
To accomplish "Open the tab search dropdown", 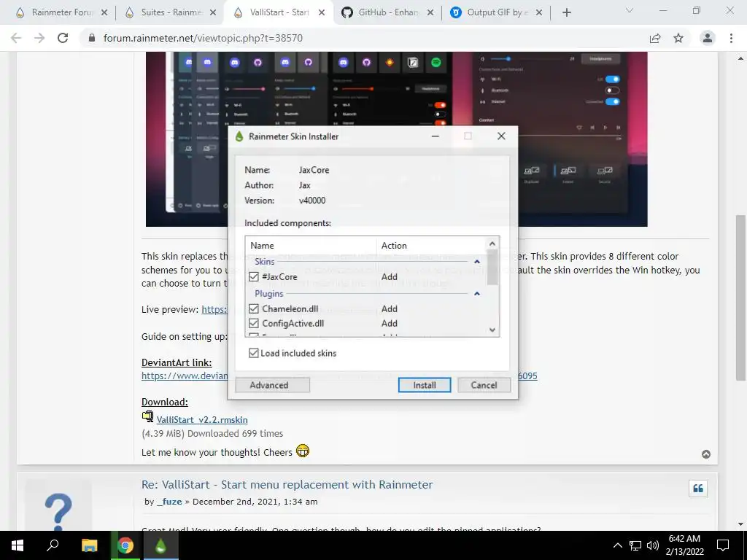I will click(630, 11).
